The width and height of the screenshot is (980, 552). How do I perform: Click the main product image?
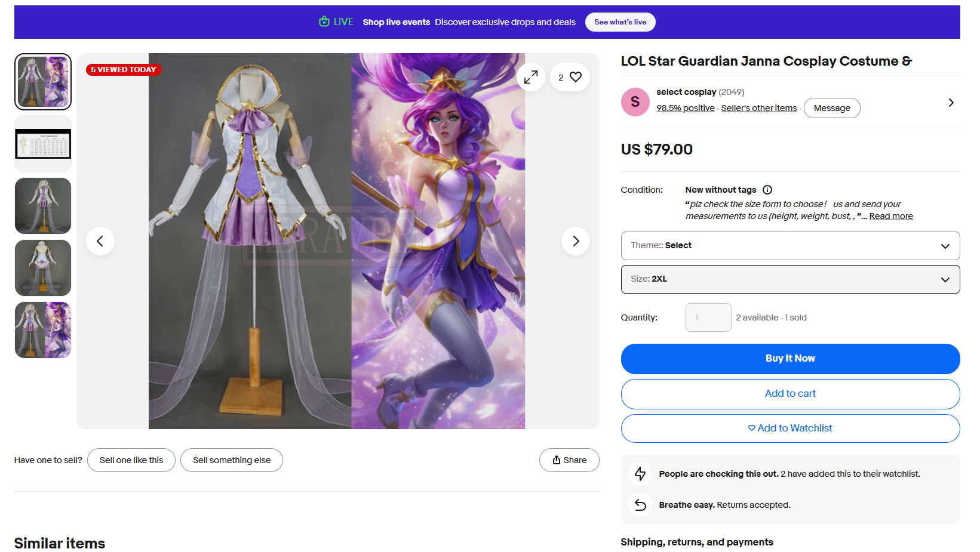[337, 241]
